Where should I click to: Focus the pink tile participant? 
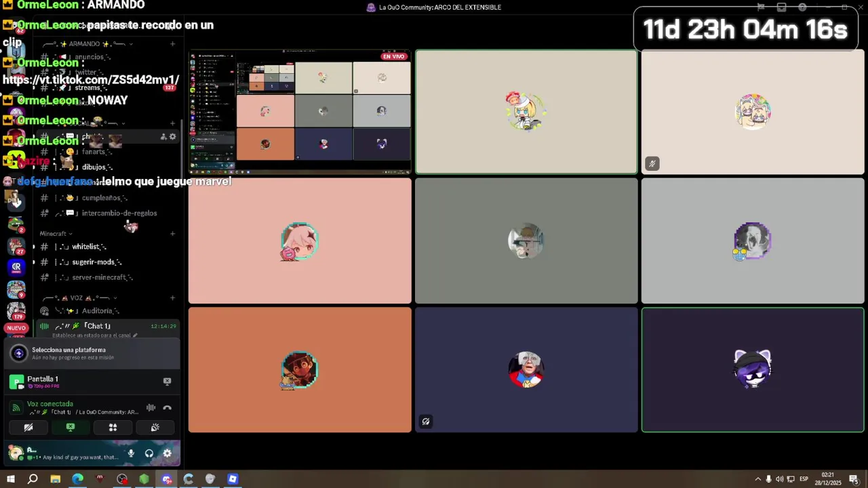pyautogui.click(x=300, y=241)
